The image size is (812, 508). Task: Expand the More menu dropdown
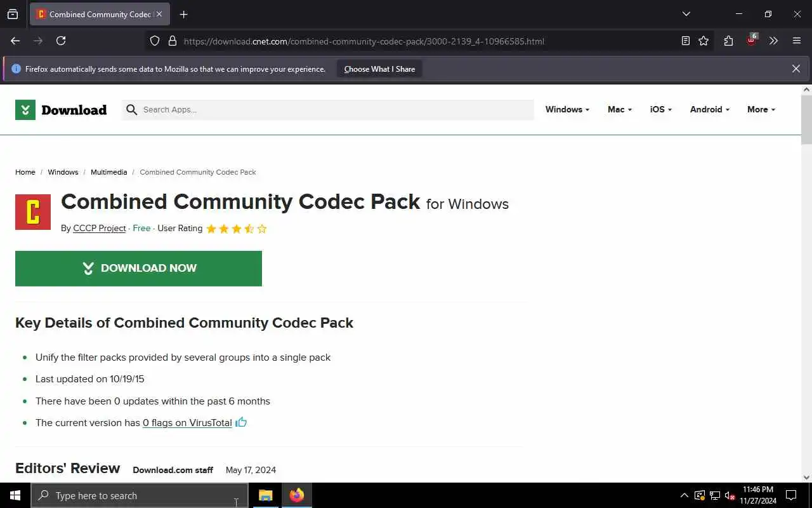761,110
